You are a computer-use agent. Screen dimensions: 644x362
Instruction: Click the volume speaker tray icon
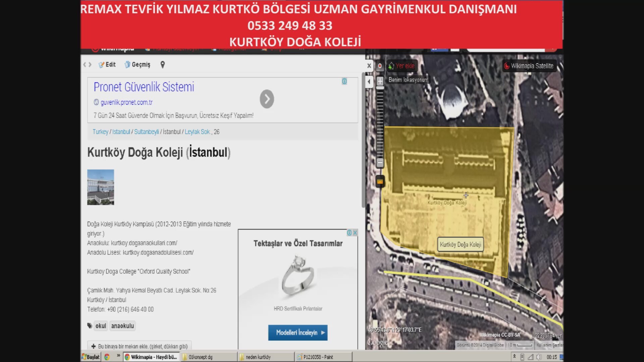[x=539, y=357]
